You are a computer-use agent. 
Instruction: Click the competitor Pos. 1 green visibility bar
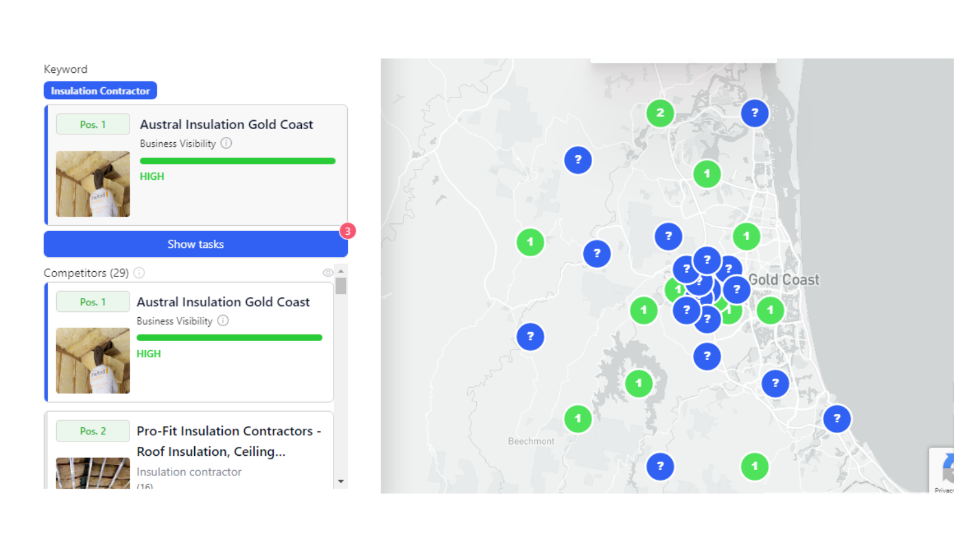[229, 338]
